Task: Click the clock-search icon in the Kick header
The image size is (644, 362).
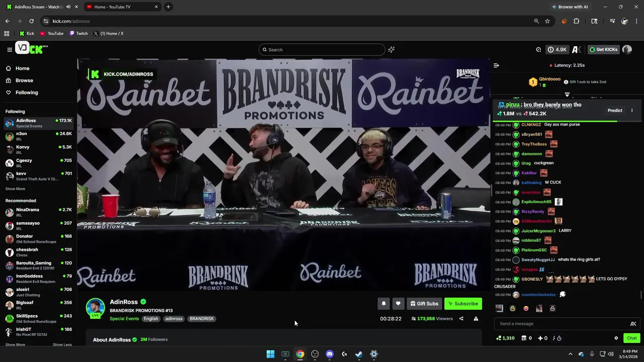Action: tap(538, 49)
